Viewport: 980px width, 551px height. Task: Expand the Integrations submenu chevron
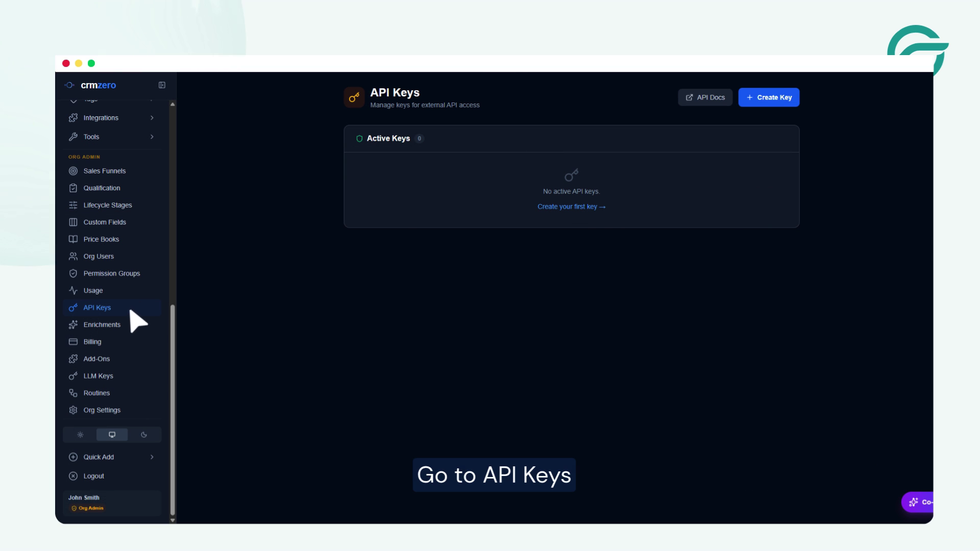pyautogui.click(x=152, y=118)
